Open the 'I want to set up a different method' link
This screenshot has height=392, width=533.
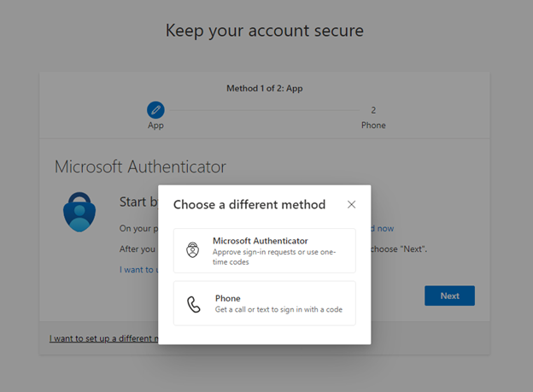tap(103, 338)
